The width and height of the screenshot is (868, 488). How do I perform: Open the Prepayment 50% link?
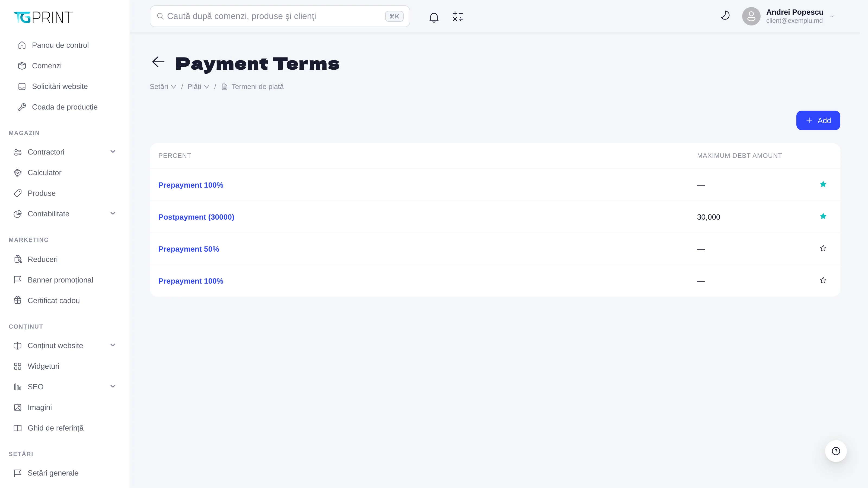click(189, 249)
